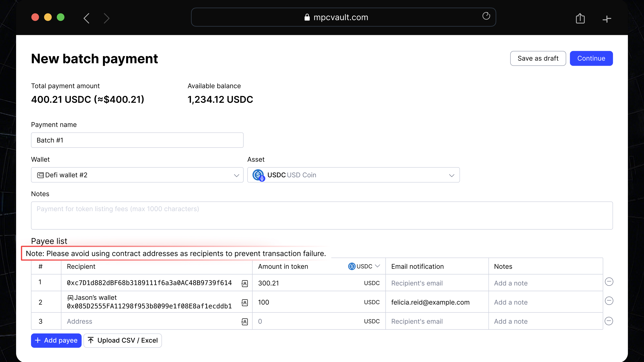The image size is (644, 362).
Task: Open a new browser tab with plus icon
Action: pos(607,19)
